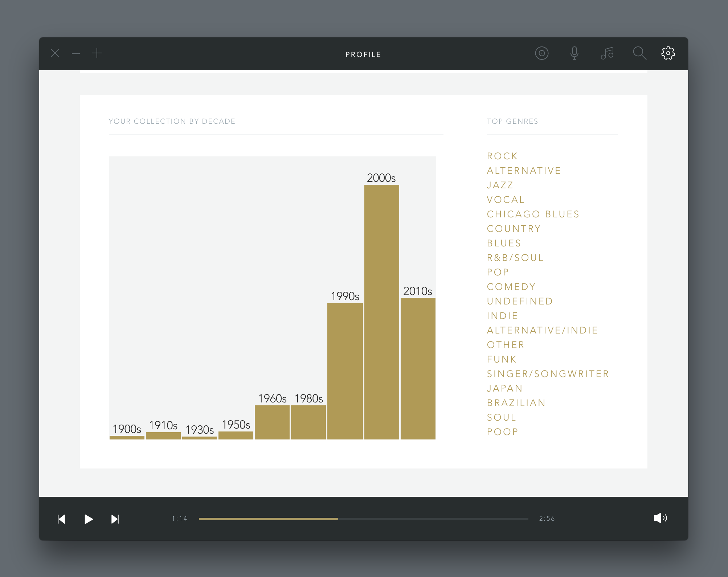Screen dimensions: 728x577
Task: Open the songs music note view
Action: click(607, 53)
